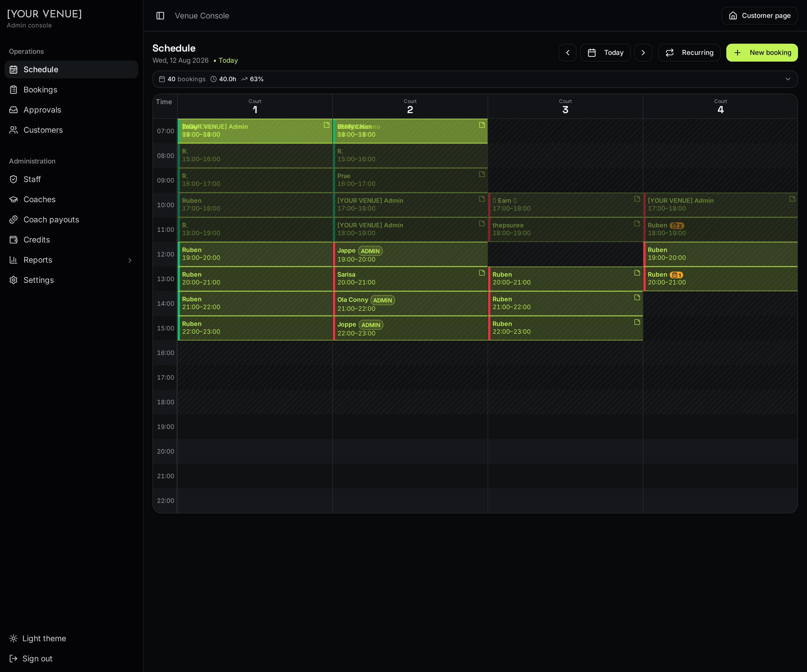
Task: Open Settings page
Action: (71, 280)
